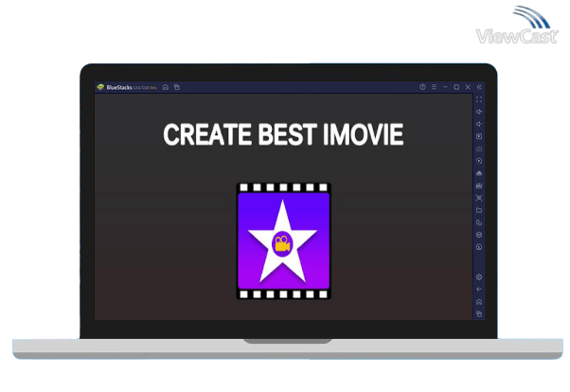Open the hamburger menu in the title bar
Screen dimensions: 570x392
tap(434, 87)
